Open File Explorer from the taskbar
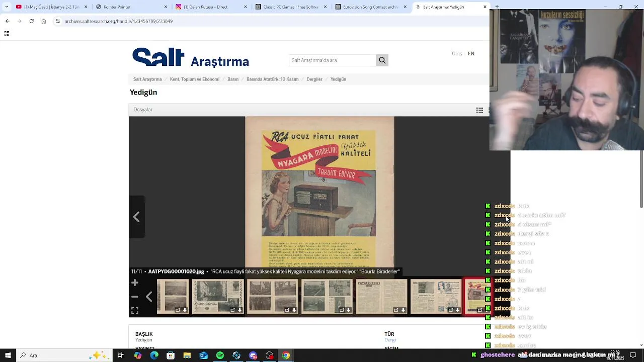Viewport: 644px width, 362px height. coord(187,355)
